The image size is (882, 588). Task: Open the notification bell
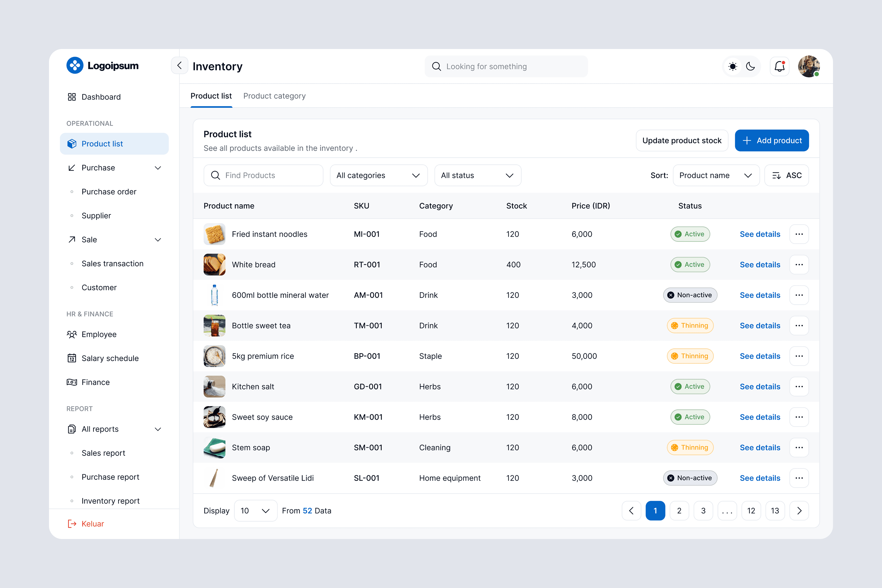pos(779,66)
